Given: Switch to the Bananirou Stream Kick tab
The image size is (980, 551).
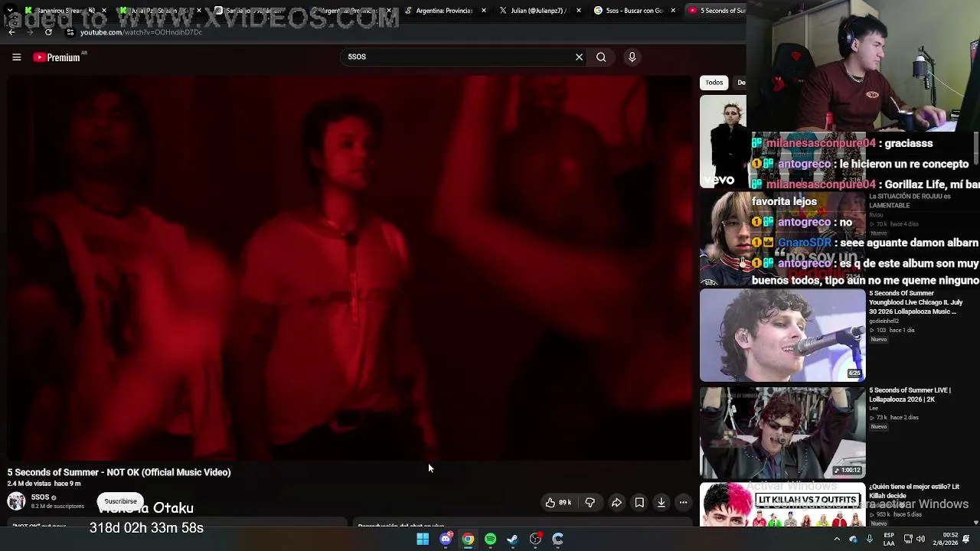Looking at the screenshot, I should point(64,11).
